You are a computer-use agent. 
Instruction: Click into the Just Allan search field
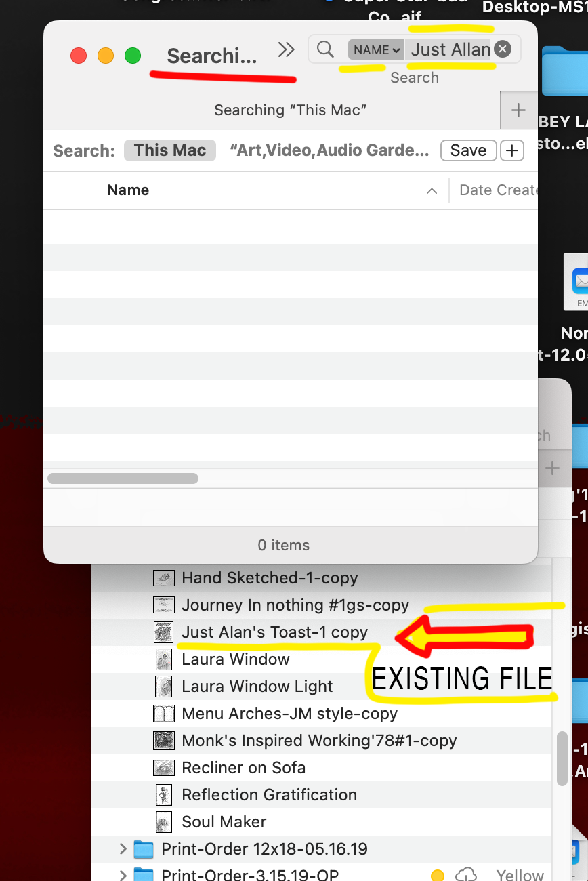(x=450, y=49)
